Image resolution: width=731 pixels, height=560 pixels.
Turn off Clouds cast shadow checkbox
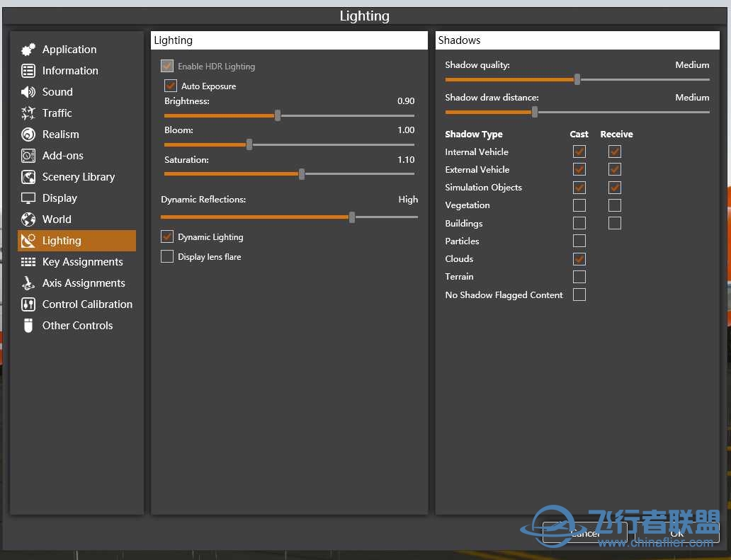point(579,259)
